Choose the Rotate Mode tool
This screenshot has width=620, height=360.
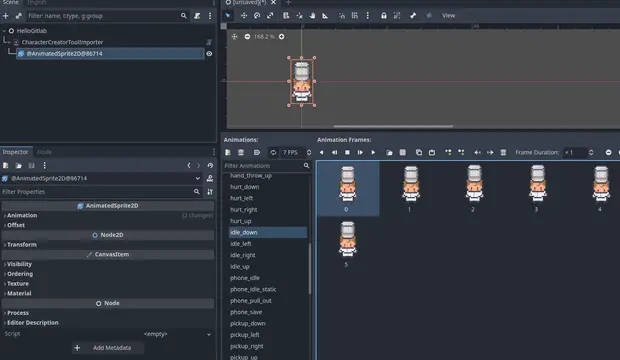pyautogui.click(x=257, y=15)
